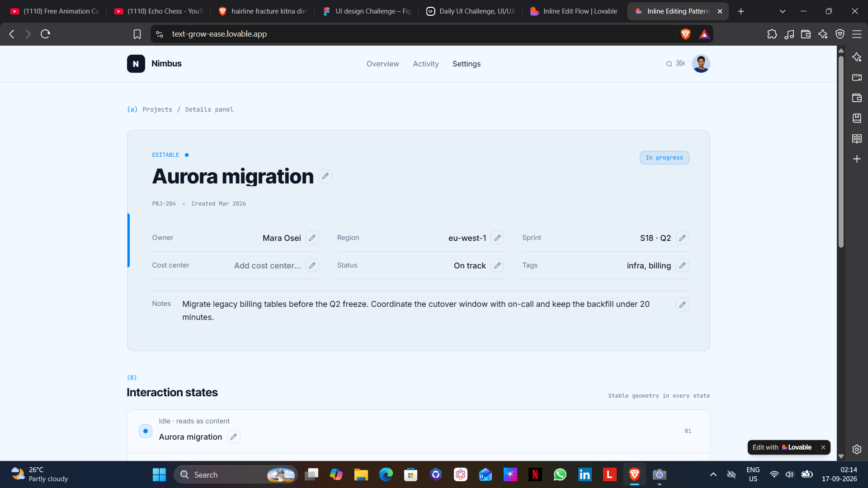Open sidebar settings gear icon
The width and height of the screenshot is (868, 488).
click(x=857, y=449)
